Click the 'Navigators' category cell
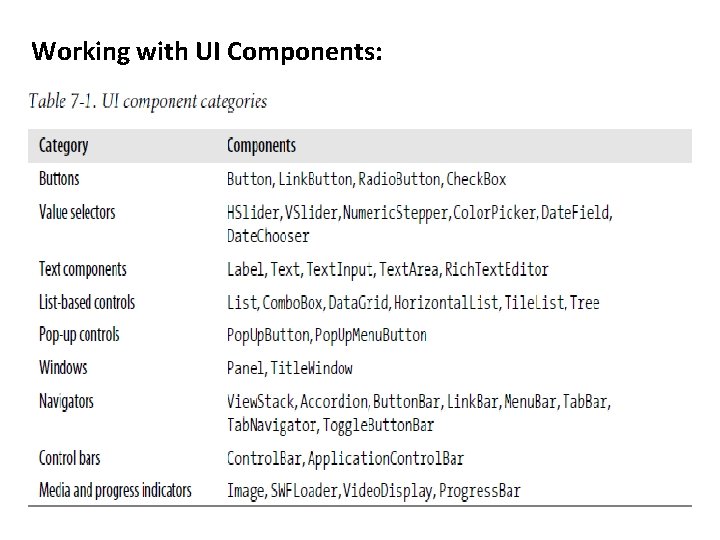 pyautogui.click(x=66, y=401)
